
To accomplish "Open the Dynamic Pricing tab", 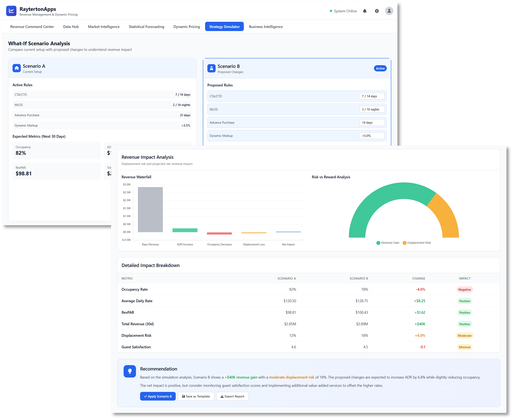I will pyautogui.click(x=186, y=27).
